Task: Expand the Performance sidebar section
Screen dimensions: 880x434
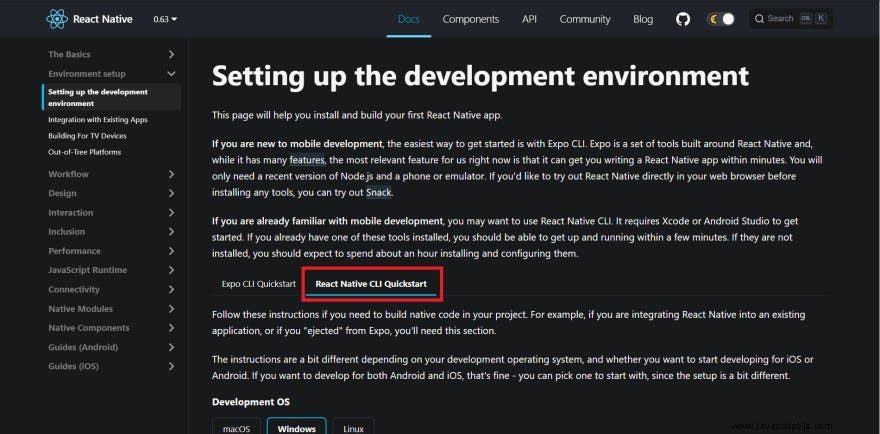Action: click(x=111, y=251)
